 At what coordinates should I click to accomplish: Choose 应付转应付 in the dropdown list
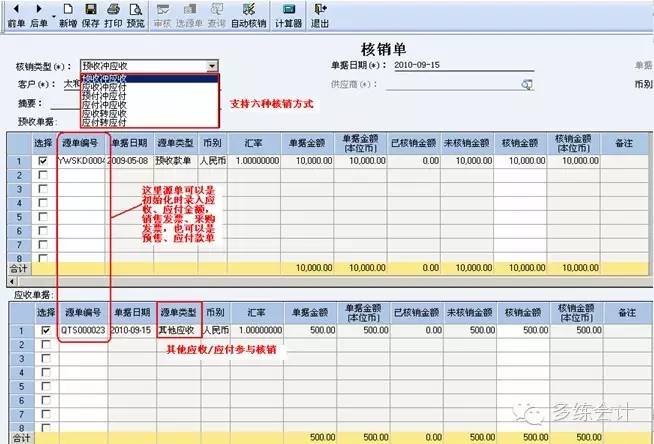(150, 122)
